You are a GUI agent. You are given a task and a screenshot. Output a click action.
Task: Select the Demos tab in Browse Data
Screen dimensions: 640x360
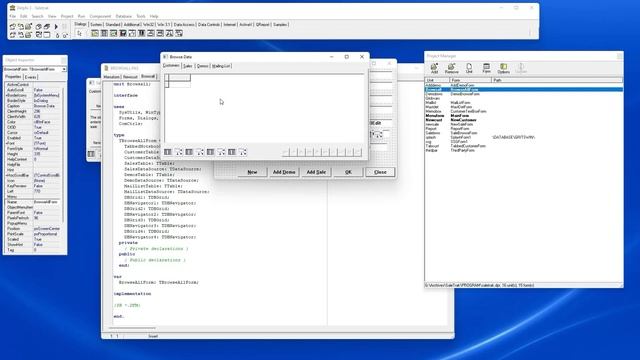coord(202,66)
